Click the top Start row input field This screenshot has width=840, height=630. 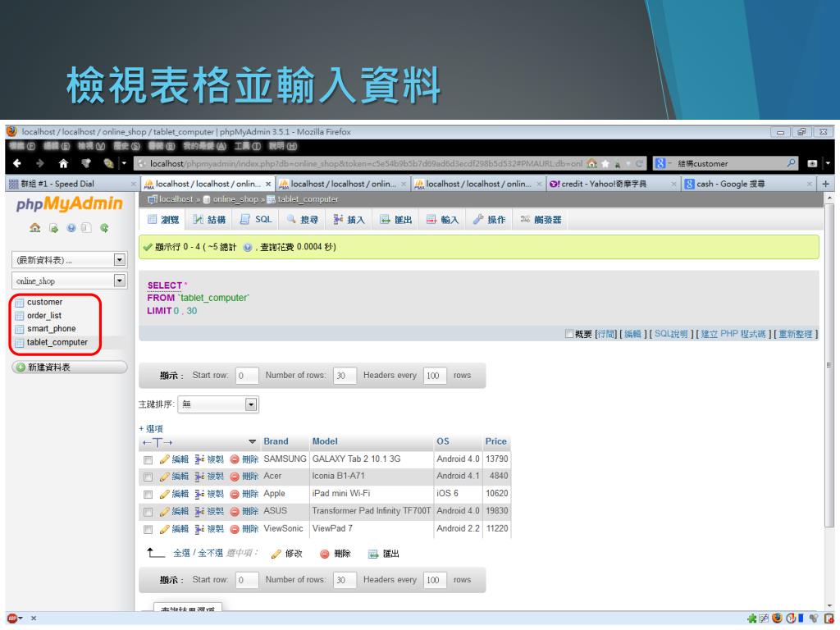click(x=246, y=376)
